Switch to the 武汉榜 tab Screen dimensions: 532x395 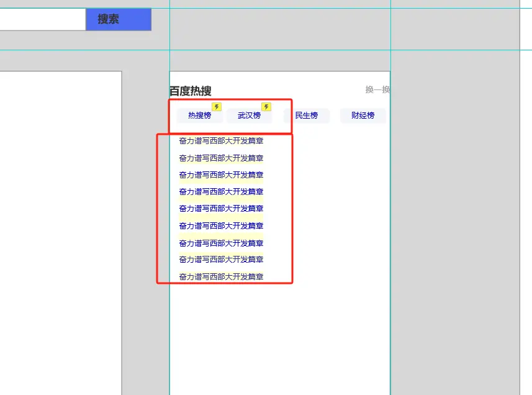249,116
